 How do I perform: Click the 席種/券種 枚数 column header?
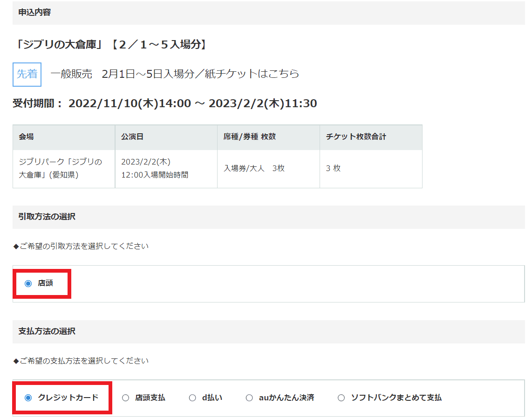[249, 137]
